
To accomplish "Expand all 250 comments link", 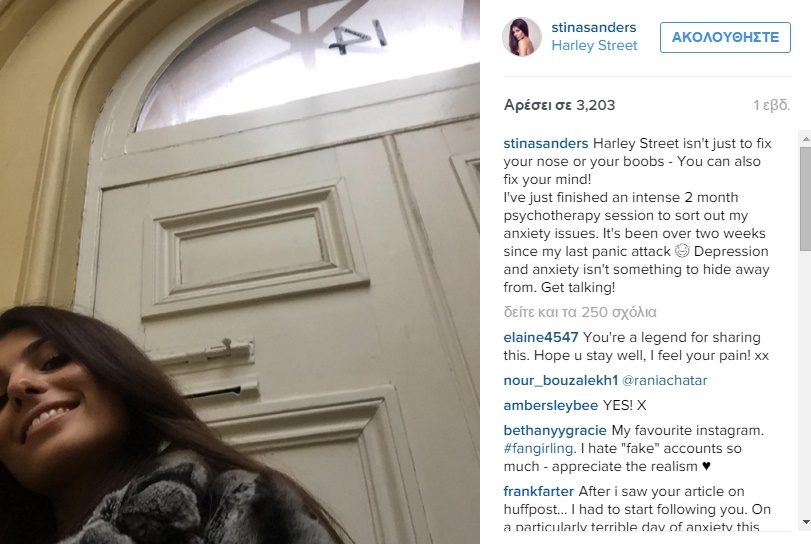I will [x=580, y=312].
